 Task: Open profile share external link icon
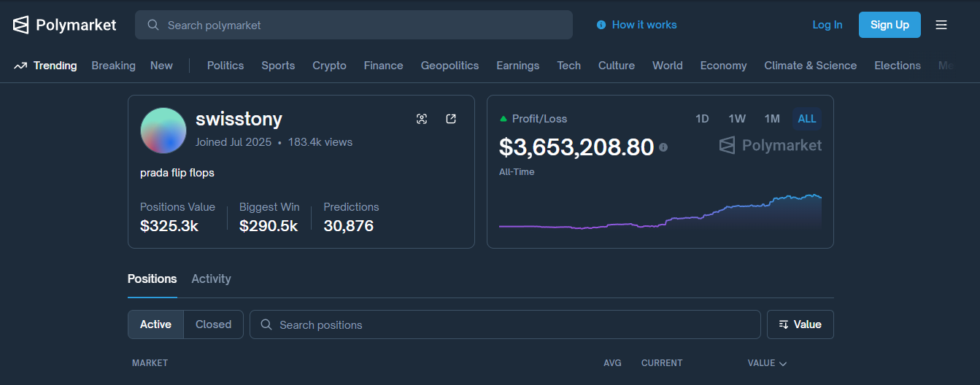tap(451, 119)
